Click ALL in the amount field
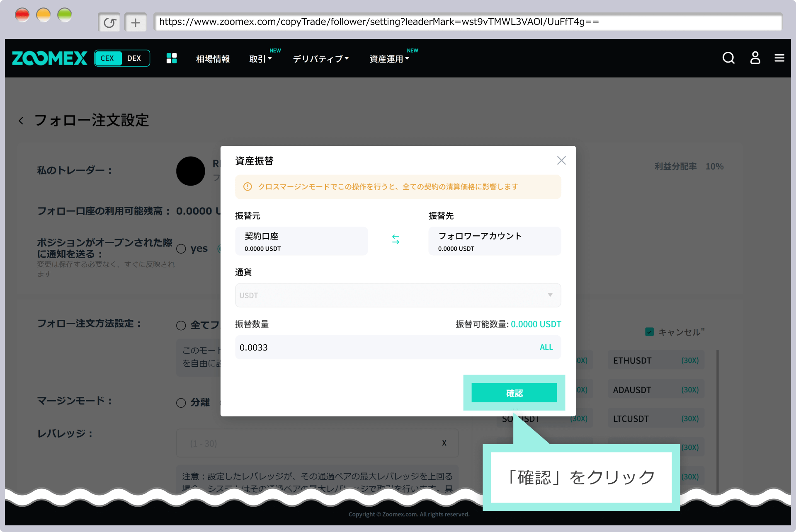The height and width of the screenshot is (532, 796). pyautogui.click(x=546, y=347)
